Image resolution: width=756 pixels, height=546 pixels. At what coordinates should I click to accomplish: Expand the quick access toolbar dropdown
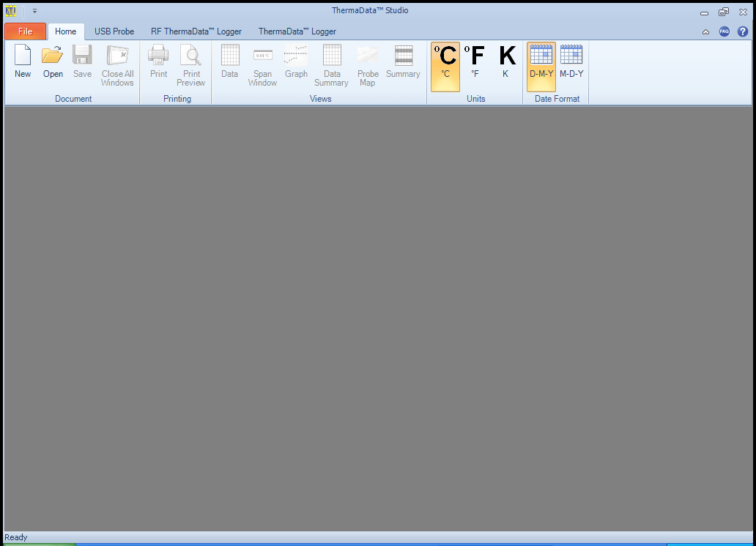(34, 10)
